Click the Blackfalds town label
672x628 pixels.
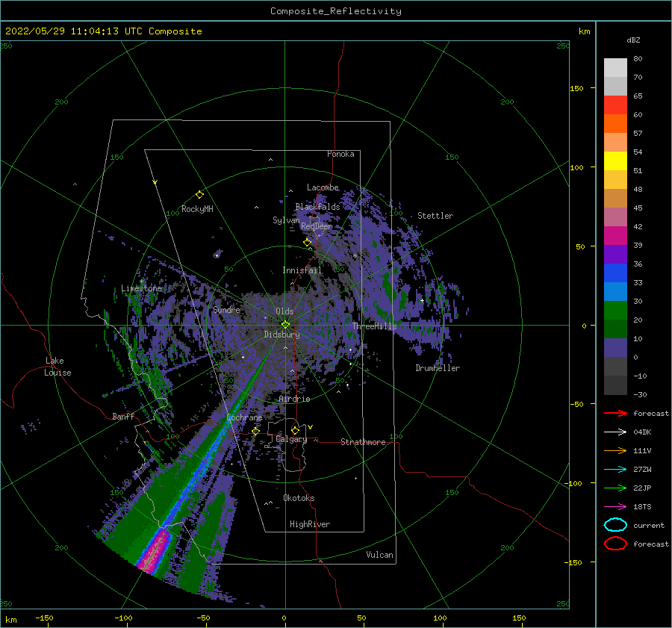[x=317, y=207]
